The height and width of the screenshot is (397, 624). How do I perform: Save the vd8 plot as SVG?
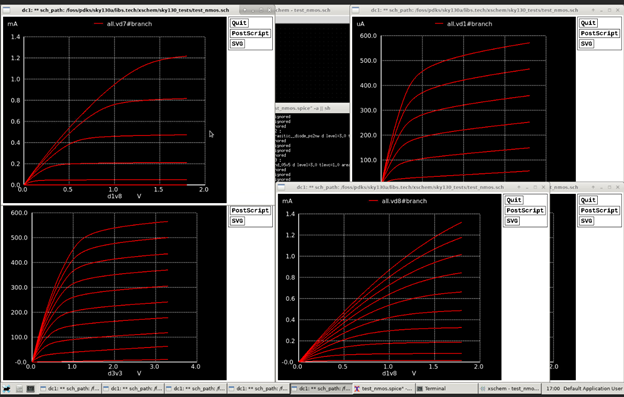point(512,221)
